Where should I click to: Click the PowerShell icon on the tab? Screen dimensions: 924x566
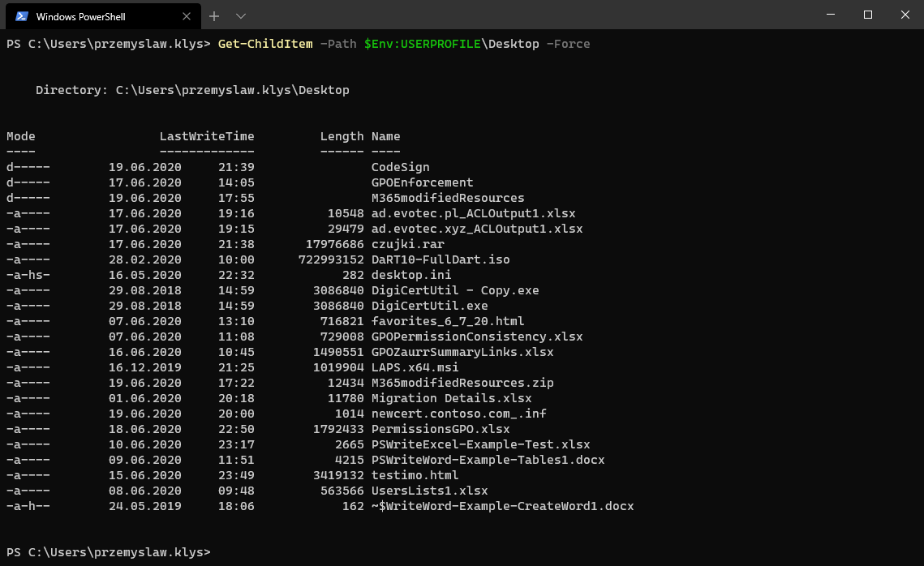(21, 15)
